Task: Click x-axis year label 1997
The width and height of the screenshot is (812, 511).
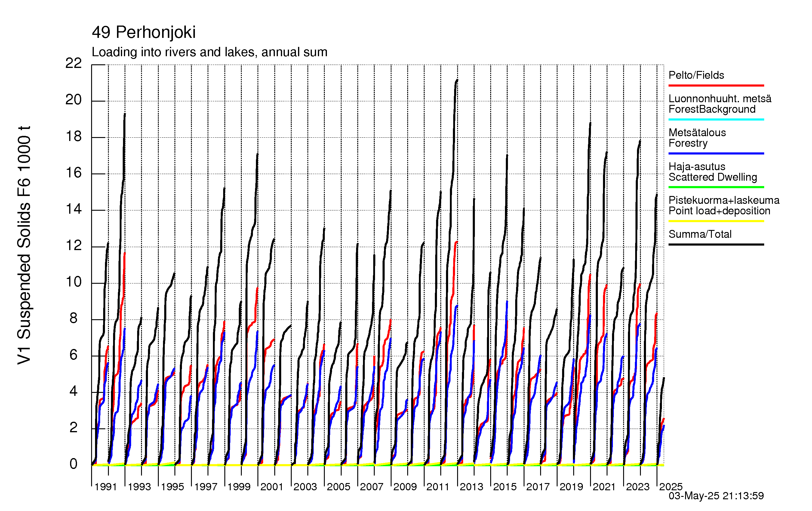Action: click(x=206, y=487)
